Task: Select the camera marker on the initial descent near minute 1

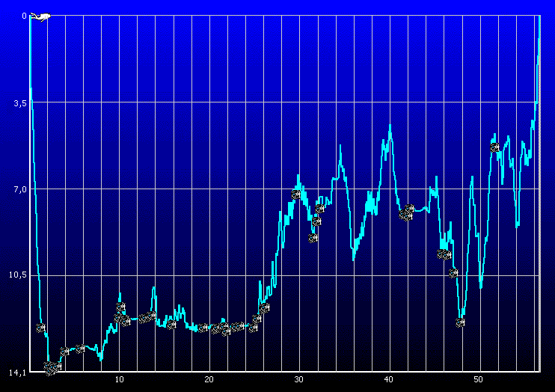Action: (x=40, y=328)
